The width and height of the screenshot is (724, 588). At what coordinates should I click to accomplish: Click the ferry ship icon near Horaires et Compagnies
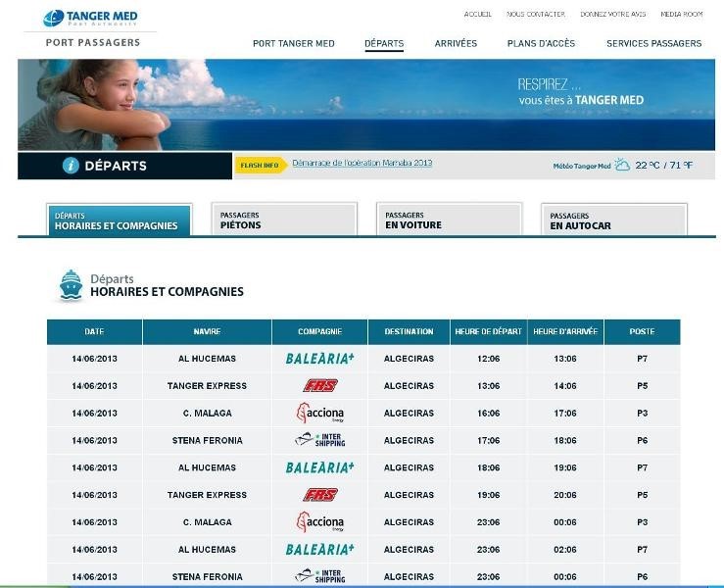pos(71,284)
